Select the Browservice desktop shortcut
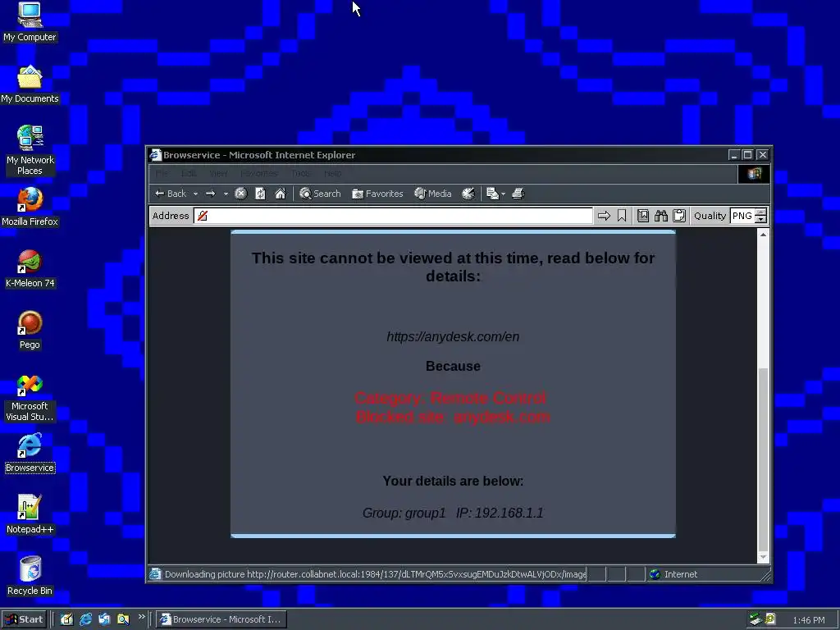The width and height of the screenshot is (840, 630). [30, 454]
